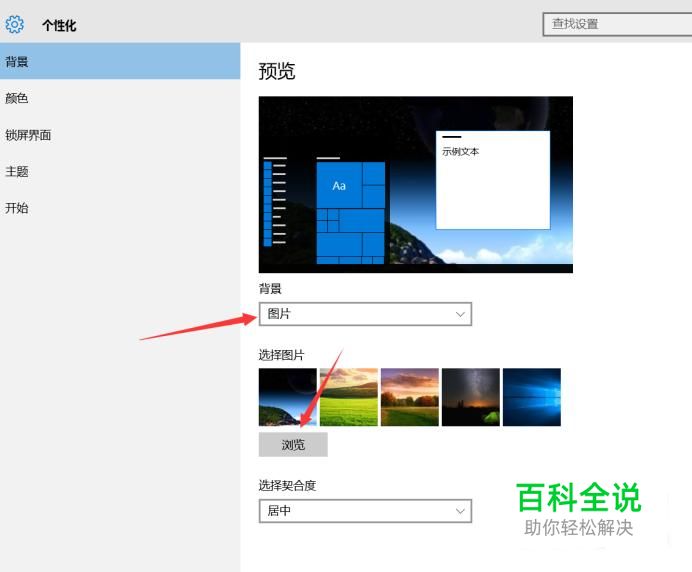692x572 pixels.
Task: Choose the Milky Way tent wallpaper thumbnail
Action: pyautogui.click(x=471, y=397)
